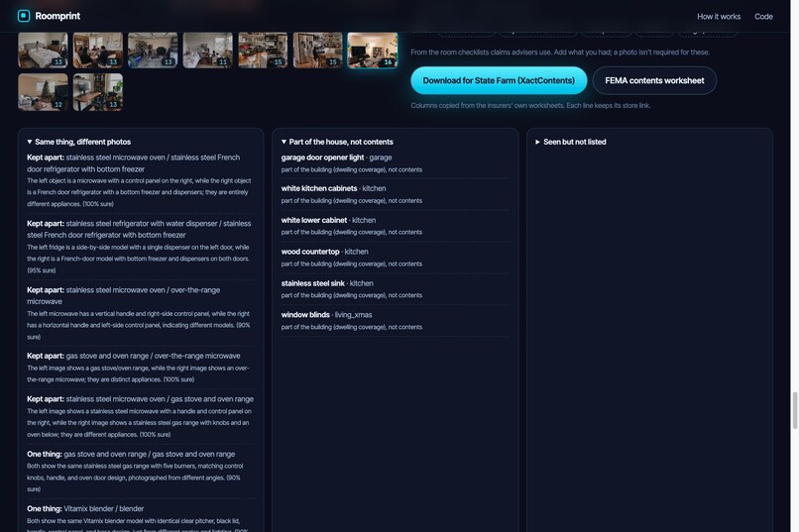
Task: Open the FEMA contents worksheet
Action: pos(654,80)
